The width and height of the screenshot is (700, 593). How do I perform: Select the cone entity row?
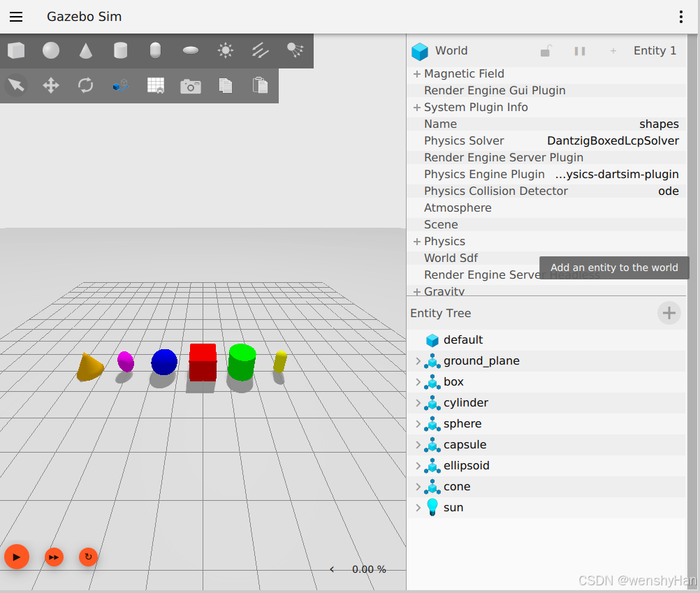(x=548, y=487)
